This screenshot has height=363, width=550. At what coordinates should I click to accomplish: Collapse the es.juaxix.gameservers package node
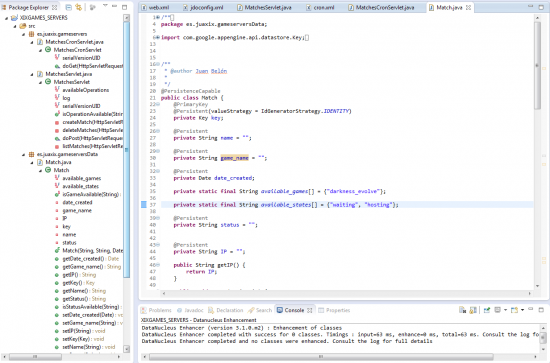23,34
